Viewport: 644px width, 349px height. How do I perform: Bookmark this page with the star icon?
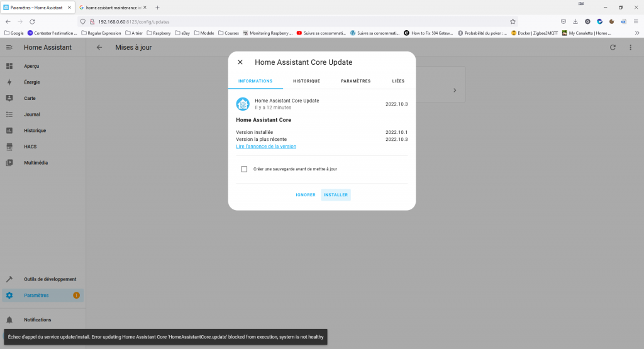(513, 22)
